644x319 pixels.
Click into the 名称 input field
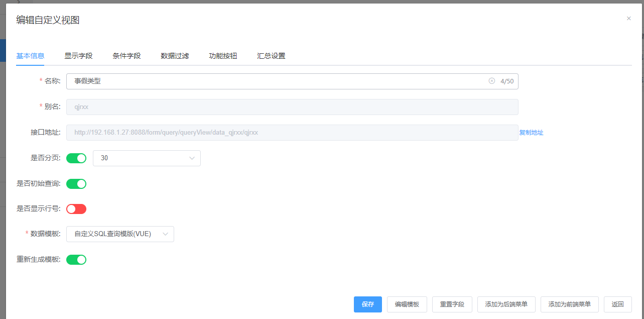tap(276, 81)
